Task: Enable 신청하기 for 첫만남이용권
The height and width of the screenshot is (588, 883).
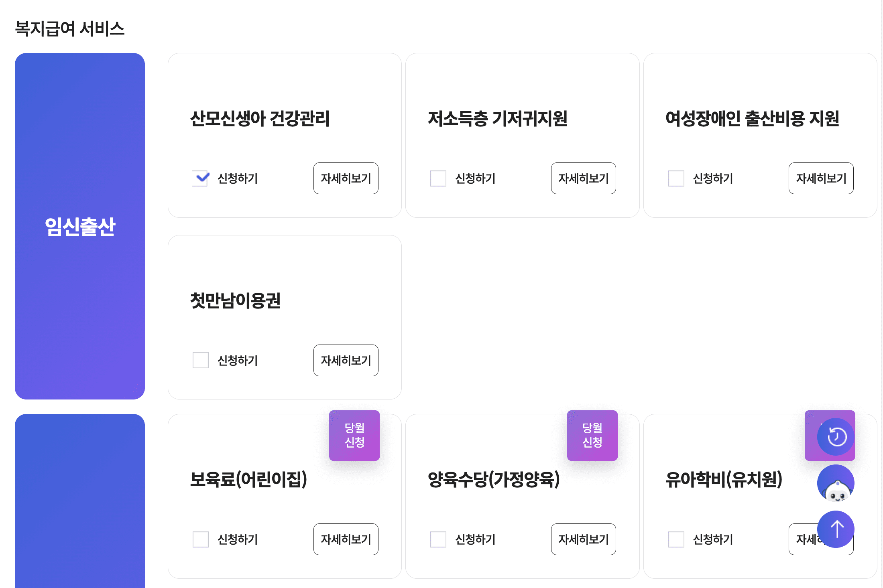Action: [200, 361]
